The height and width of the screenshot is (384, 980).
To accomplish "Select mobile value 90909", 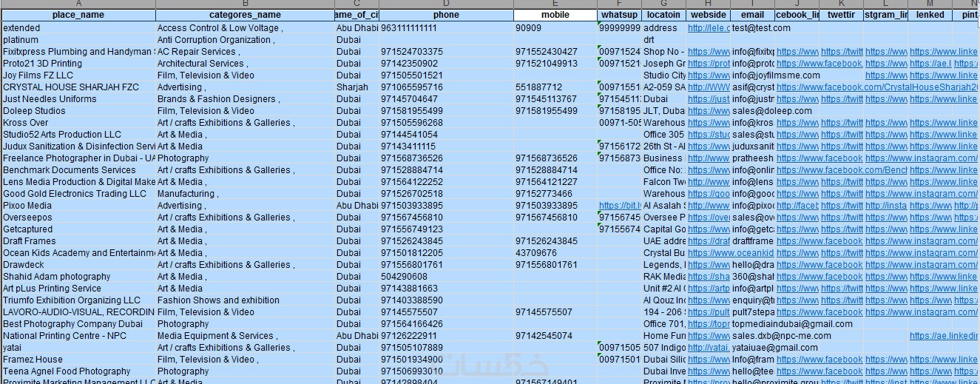I will pyautogui.click(x=555, y=28).
